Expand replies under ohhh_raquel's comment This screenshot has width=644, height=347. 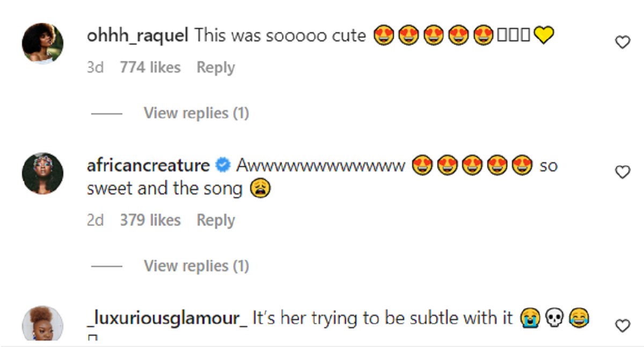pos(196,113)
